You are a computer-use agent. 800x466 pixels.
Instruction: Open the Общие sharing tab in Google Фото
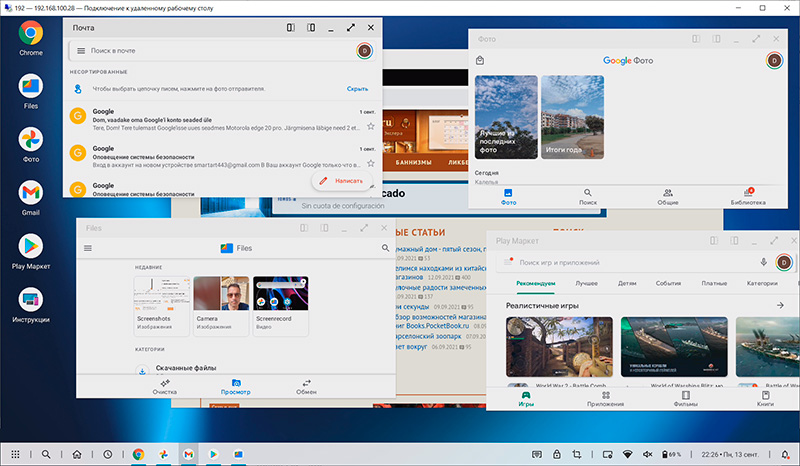coord(667,196)
